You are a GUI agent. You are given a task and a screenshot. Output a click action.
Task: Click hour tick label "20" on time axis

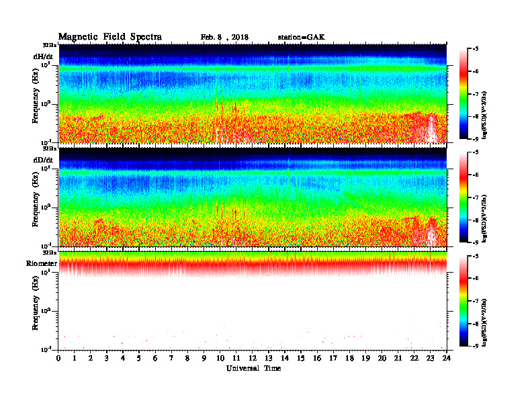(x=382, y=359)
